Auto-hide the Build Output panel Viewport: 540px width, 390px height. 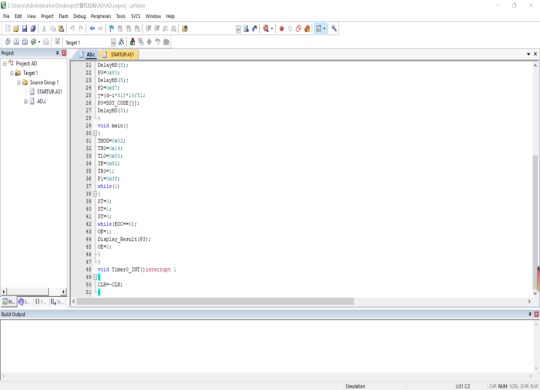click(x=530, y=314)
